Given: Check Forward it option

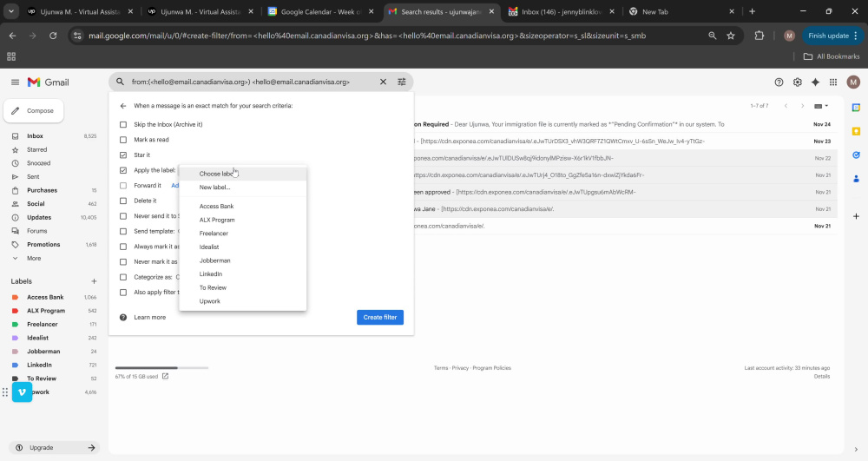Looking at the screenshot, I should coord(123,186).
